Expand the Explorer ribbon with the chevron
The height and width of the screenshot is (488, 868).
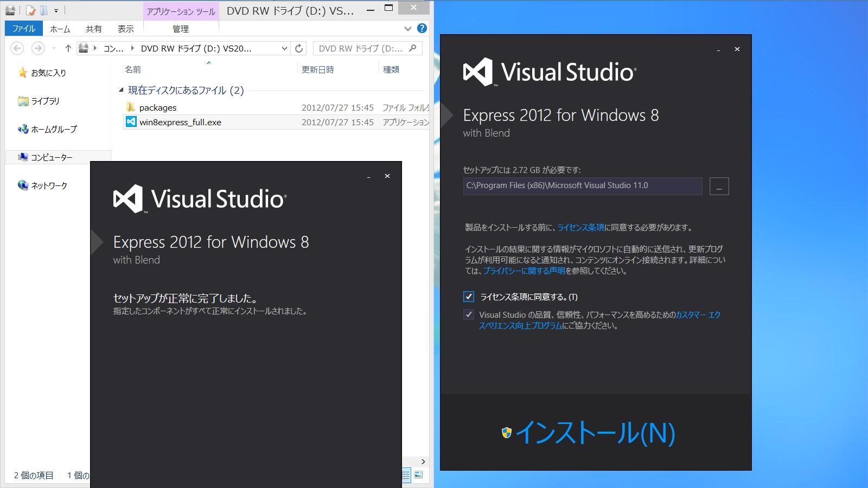[408, 28]
